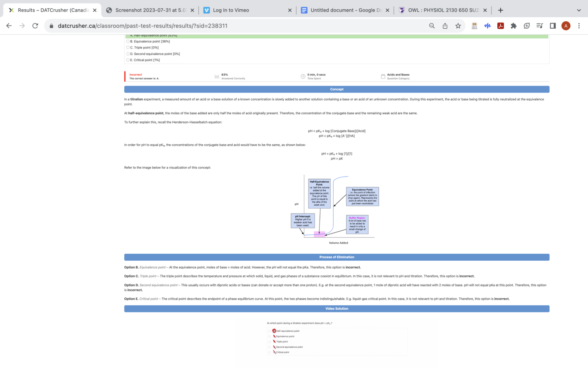Viewport: 588px width, 368px height.
Task: Switch to OWL PHYSIOL 2130 tab
Action: point(443,10)
